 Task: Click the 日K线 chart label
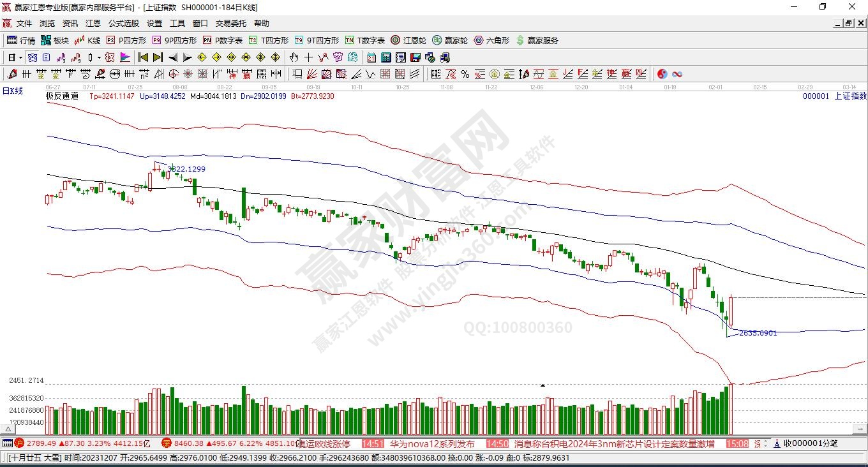13,91
